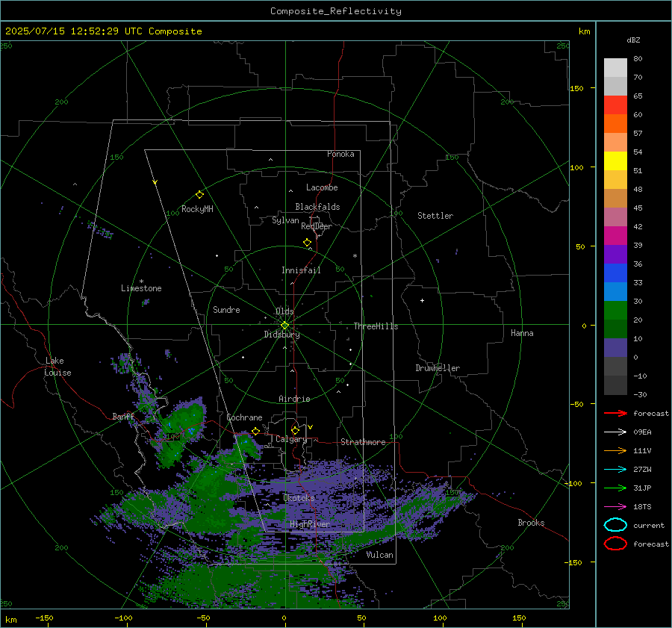672x628 pixels.
Task: Click the Okotoks town label
Action: pos(299,498)
